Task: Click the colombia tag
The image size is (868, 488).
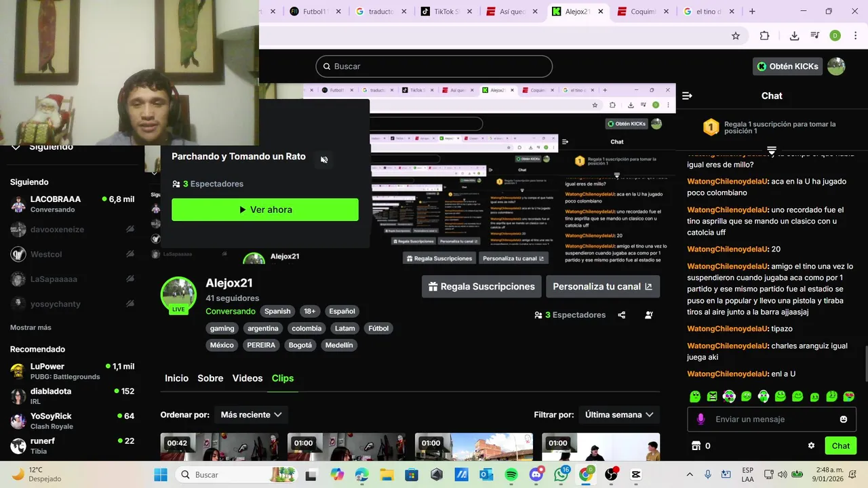Action: [x=307, y=328]
